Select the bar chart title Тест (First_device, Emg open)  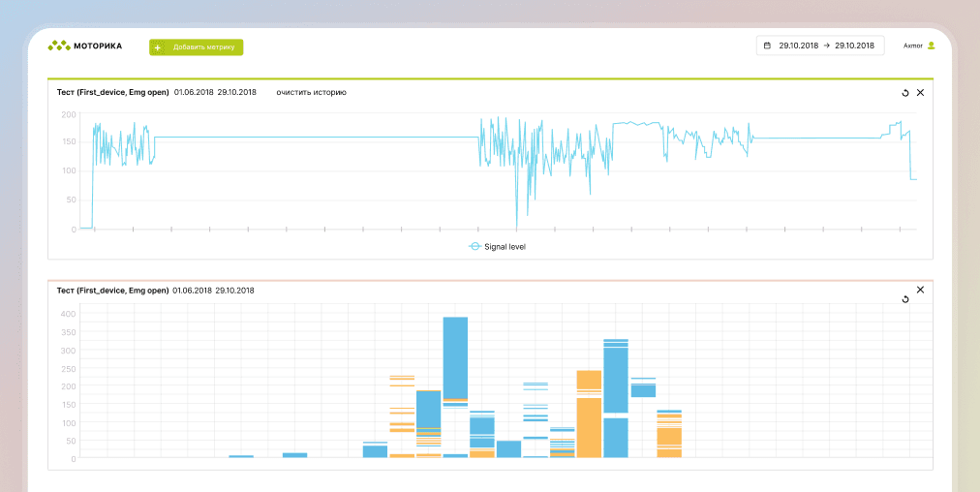tap(112, 291)
